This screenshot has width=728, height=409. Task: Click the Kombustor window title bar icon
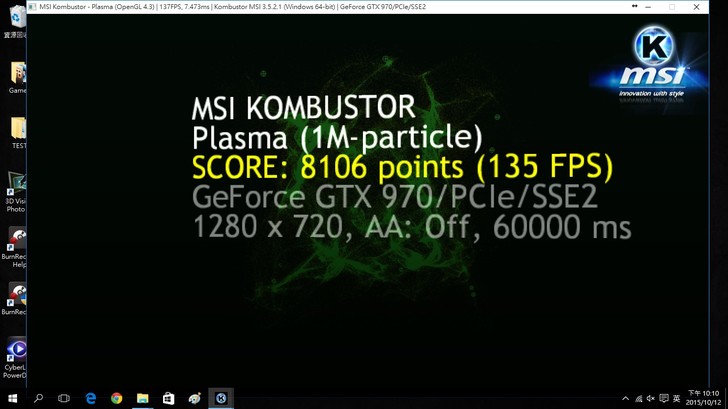coord(32,7)
